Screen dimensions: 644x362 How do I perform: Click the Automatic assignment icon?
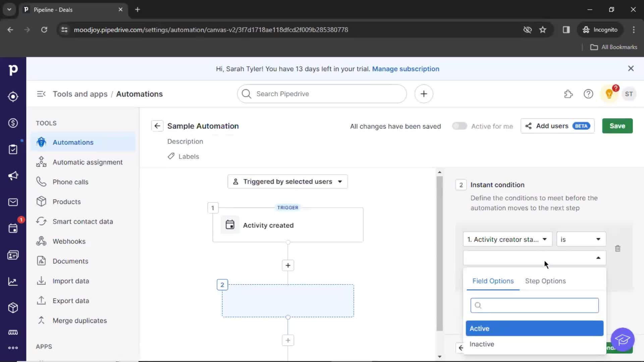(x=41, y=162)
